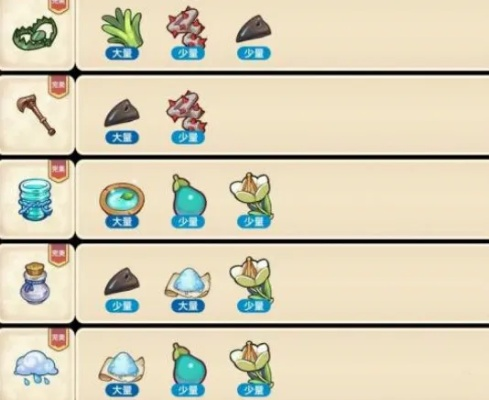Click white powder pile in cloud row
This screenshot has height=400, width=489.
tap(122, 367)
